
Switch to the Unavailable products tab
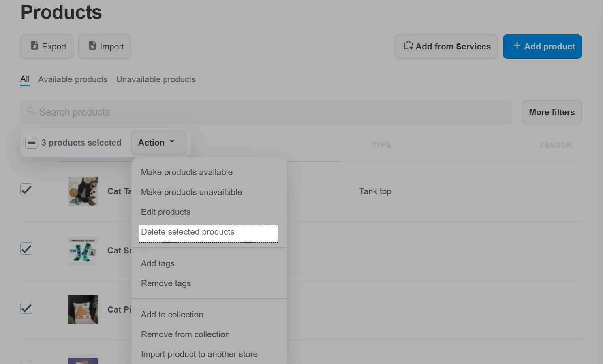[x=156, y=79]
